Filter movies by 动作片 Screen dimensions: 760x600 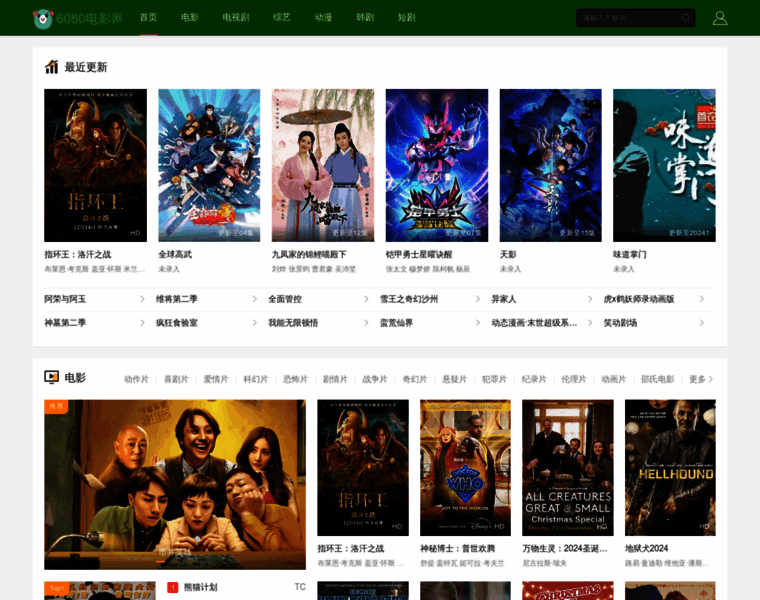tap(136, 379)
